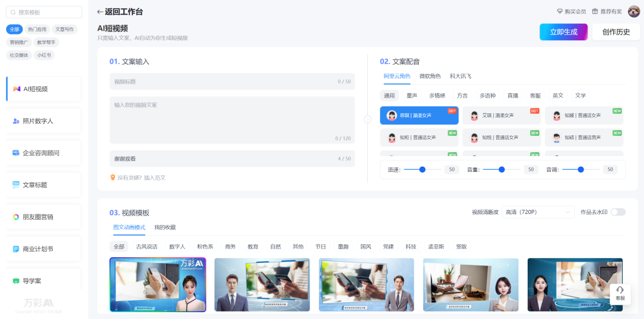Adjust the 音调 slider handle
The height and width of the screenshot is (319, 644).
(580, 169)
